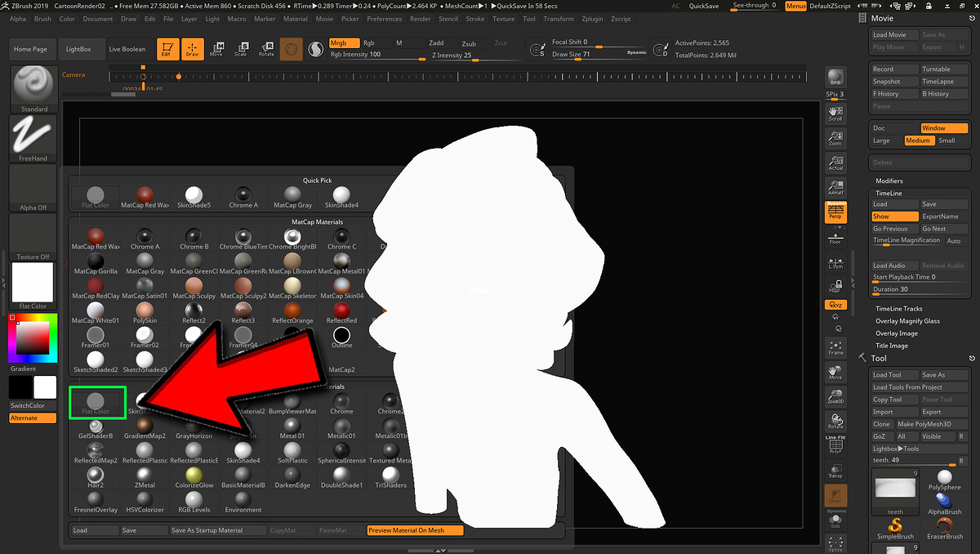Activate the Edit mode button
This screenshot has height=554, width=980.
tap(166, 50)
